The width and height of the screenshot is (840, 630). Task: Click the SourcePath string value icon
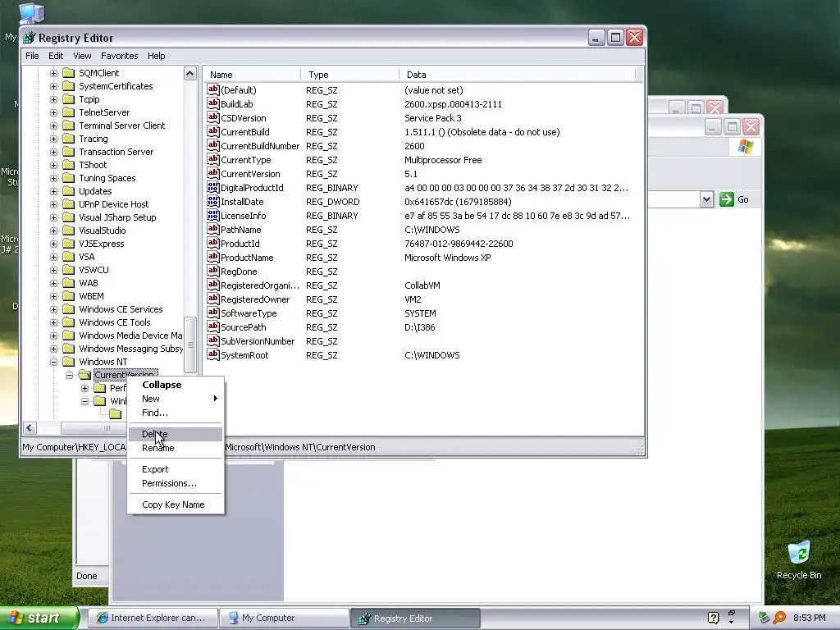(212, 326)
